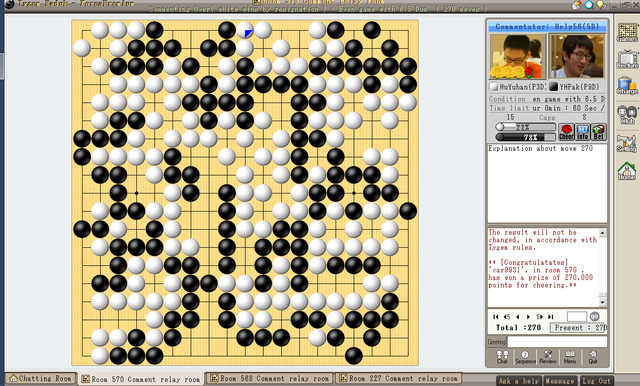Click the move number input field

[x=577, y=316]
